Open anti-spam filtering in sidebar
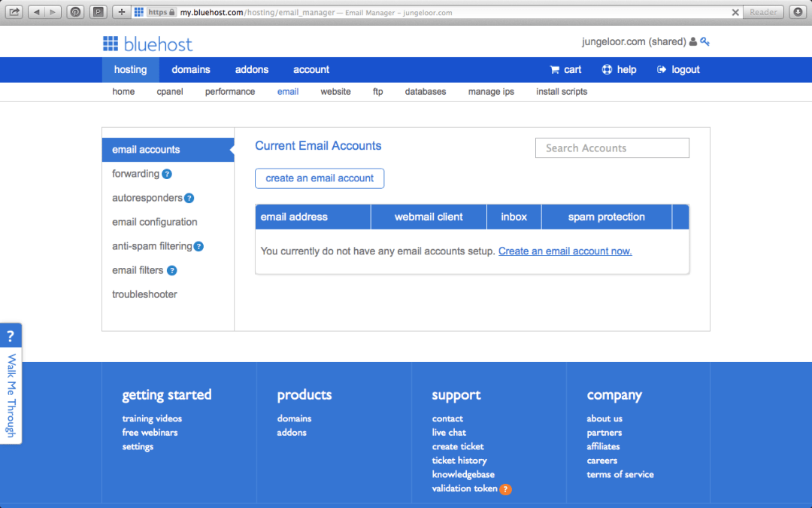812x508 pixels. (152, 245)
